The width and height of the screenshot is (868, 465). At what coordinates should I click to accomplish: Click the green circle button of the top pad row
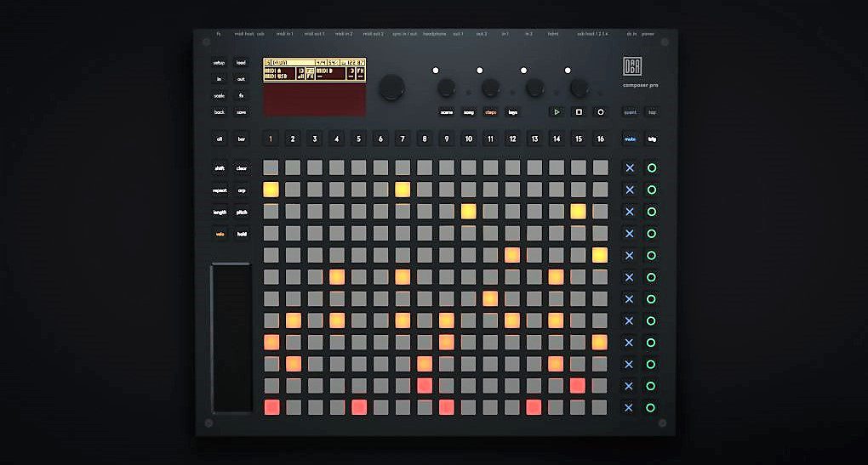coord(652,168)
